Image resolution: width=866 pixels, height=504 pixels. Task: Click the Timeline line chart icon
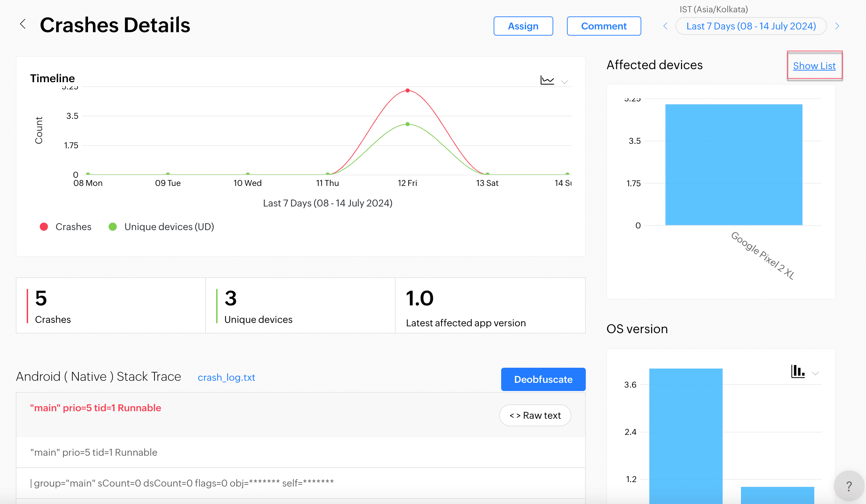tap(547, 80)
